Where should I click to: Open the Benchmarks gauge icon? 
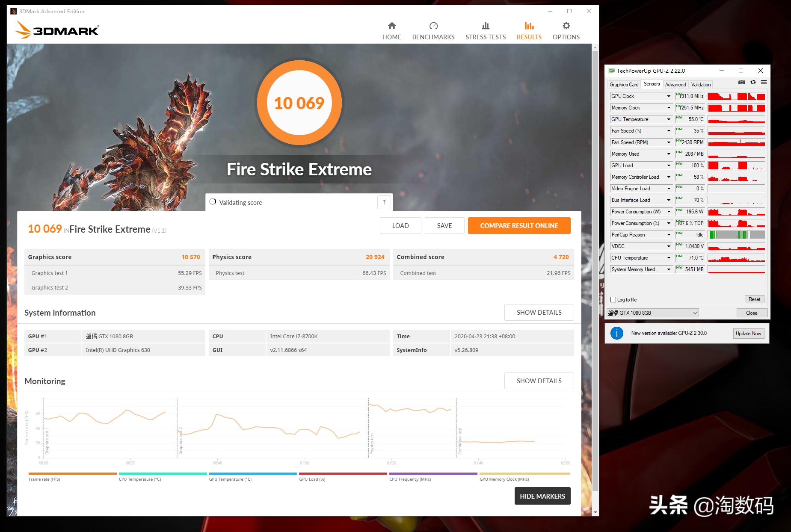coord(433,26)
